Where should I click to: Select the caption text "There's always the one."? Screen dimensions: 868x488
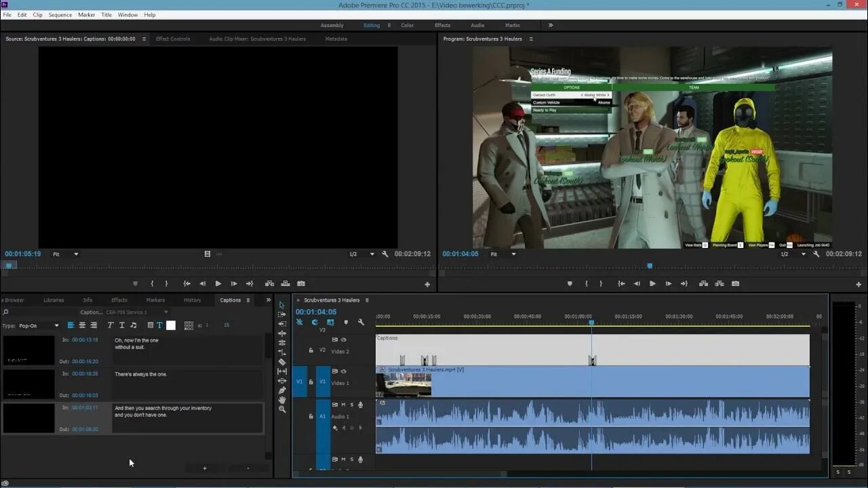click(x=141, y=374)
